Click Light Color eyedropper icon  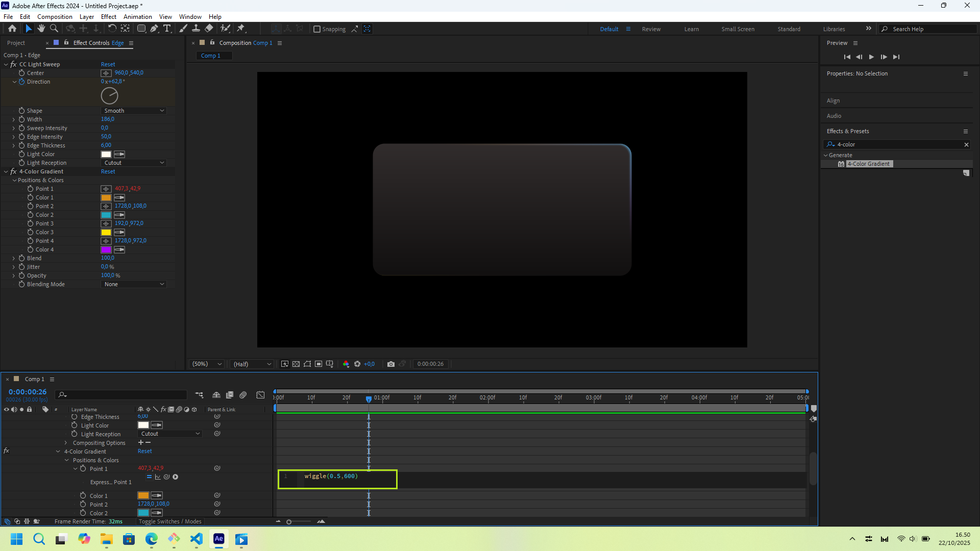(119, 155)
